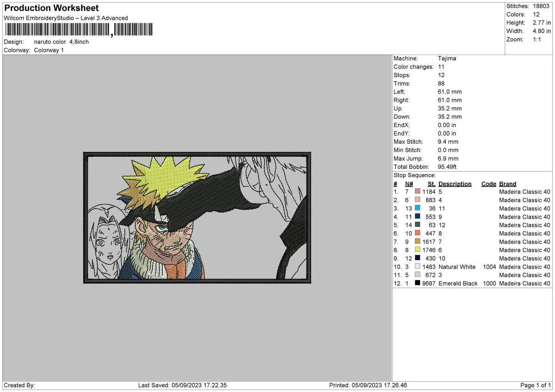Click the beige swatch with 672 stitches
Screen dimensions: 555x392
tap(418, 275)
